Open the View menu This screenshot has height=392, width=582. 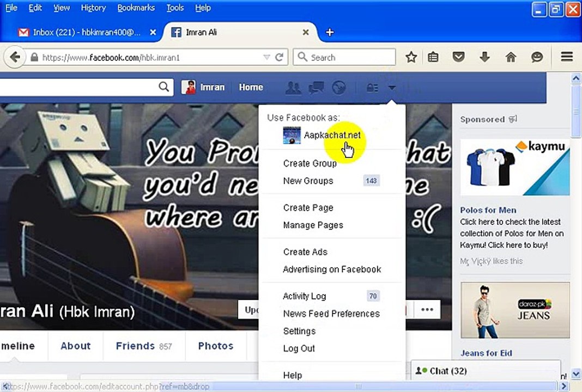click(62, 8)
